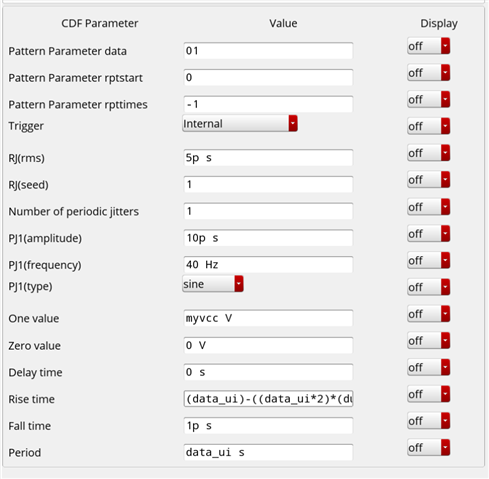Click the Pattern Parameter data value field
Image resolution: width=489 pixels, height=479 pixels.
pyautogui.click(x=268, y=51)
